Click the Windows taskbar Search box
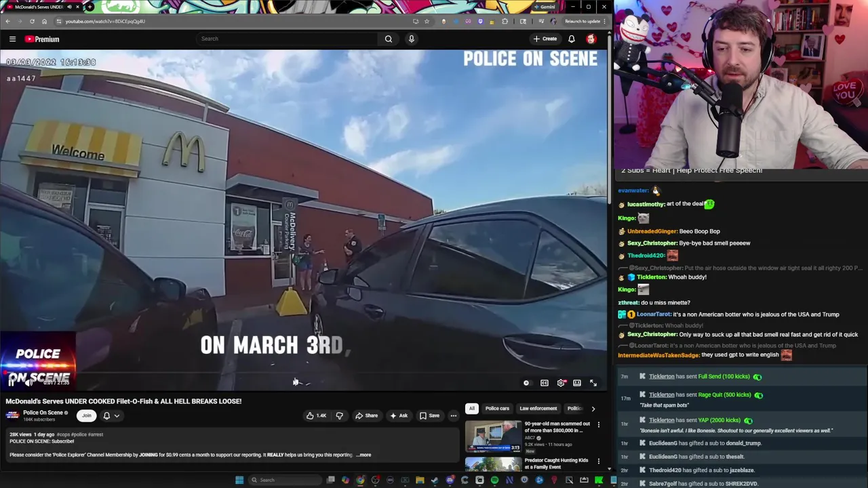The image size is (868, 488). (x=283, y=480)
